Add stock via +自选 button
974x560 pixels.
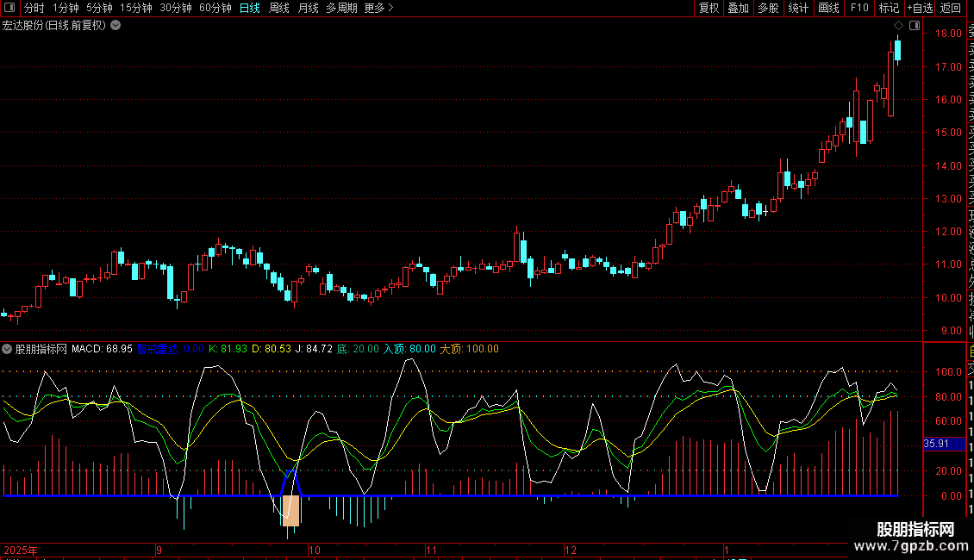click(919, 8)
